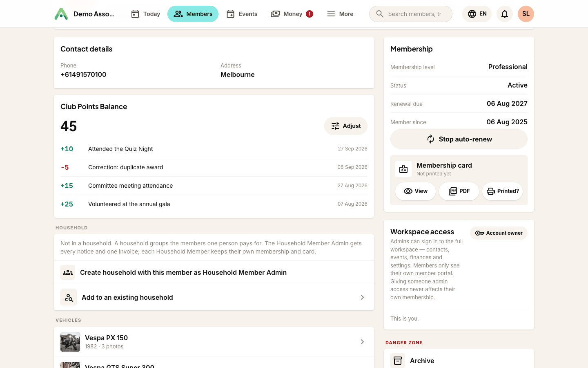Switch to the Members tab

pos(193,14)
